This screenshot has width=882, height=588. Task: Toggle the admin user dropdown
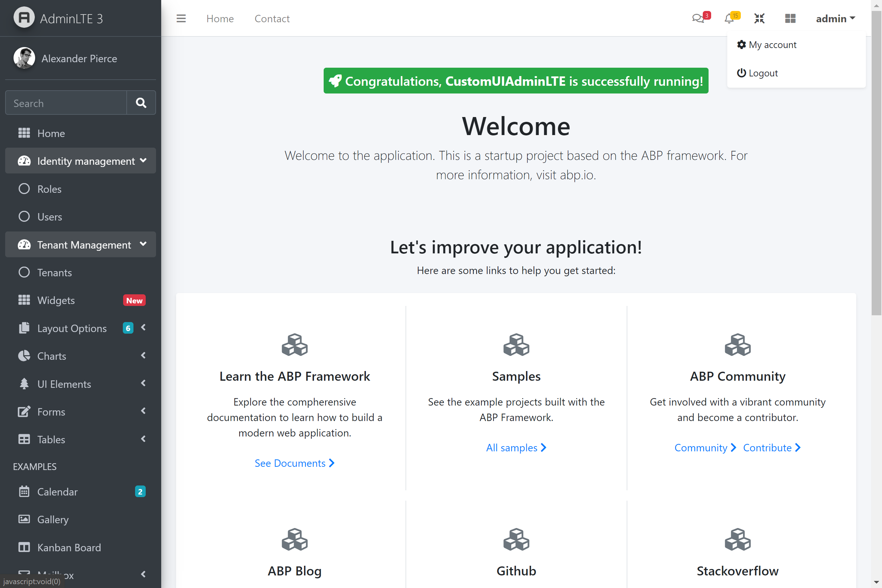(x=835, y=18)
